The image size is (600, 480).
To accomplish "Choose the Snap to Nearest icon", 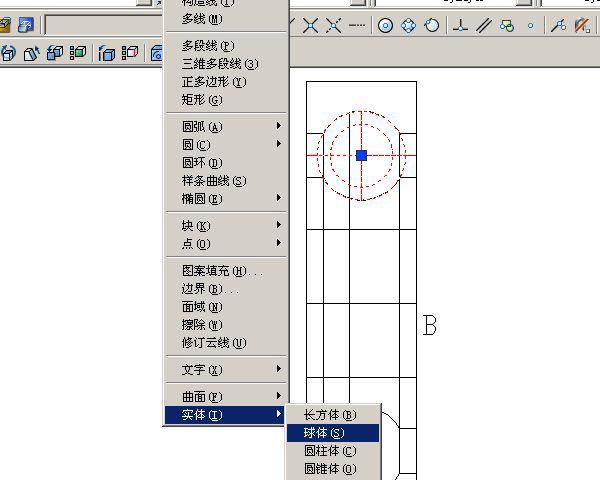I will point(558,26).
